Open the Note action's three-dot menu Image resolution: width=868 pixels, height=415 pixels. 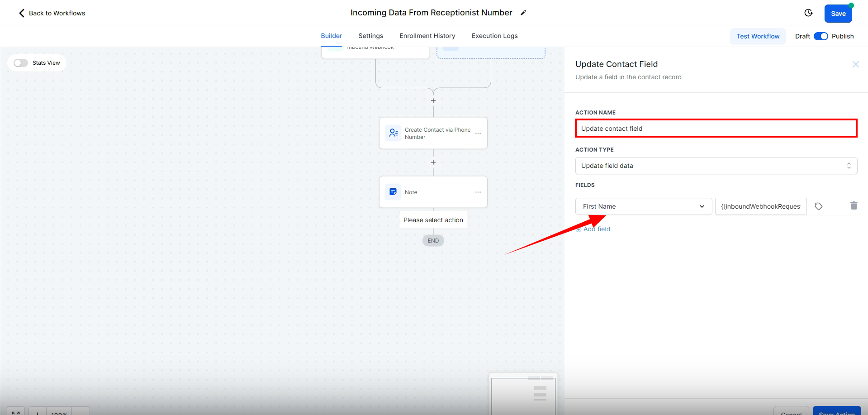(478, 192)
